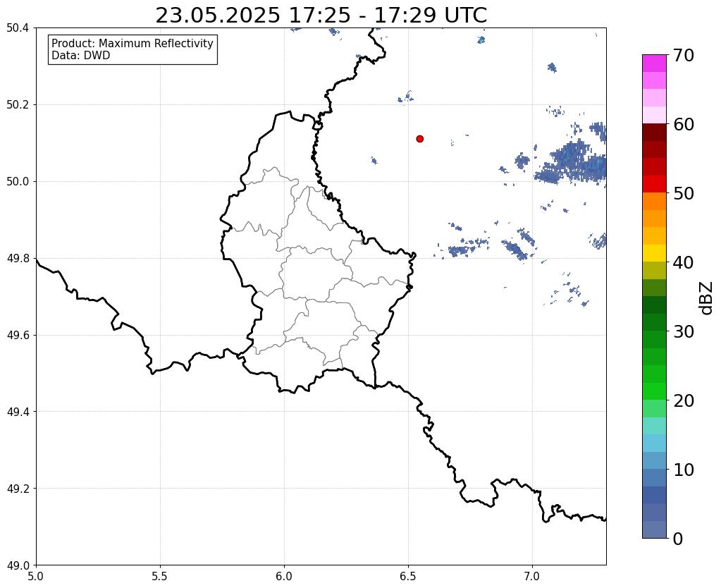This screenshot has width=721, height=588.
Task: Click the 50 dBZ colorbar label
Action: (684, 193)
